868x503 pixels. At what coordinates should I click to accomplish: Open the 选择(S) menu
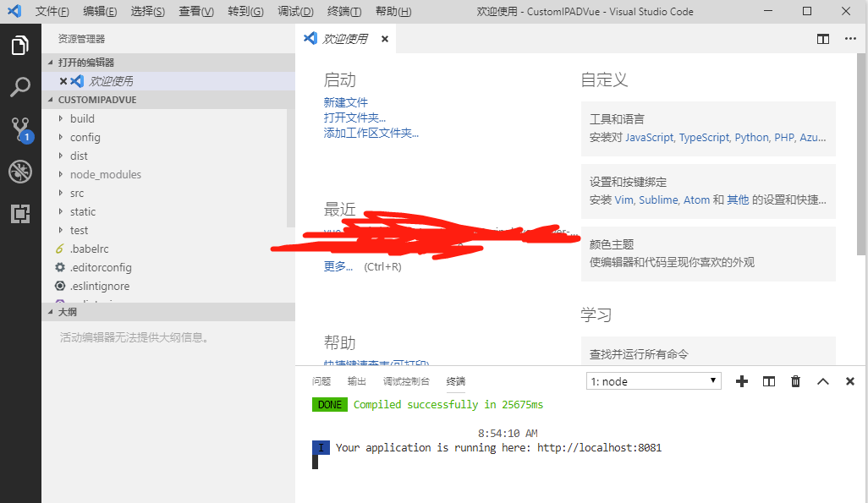point(148,11)
